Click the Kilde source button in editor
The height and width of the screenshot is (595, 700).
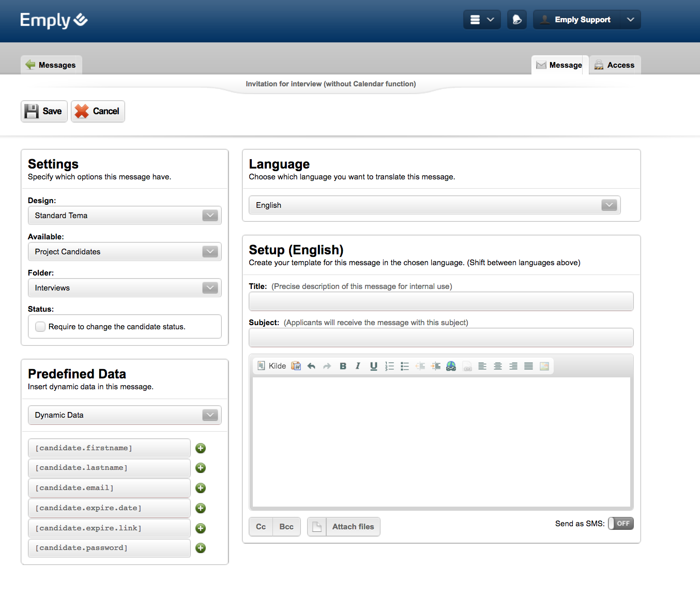click(272, 366)
